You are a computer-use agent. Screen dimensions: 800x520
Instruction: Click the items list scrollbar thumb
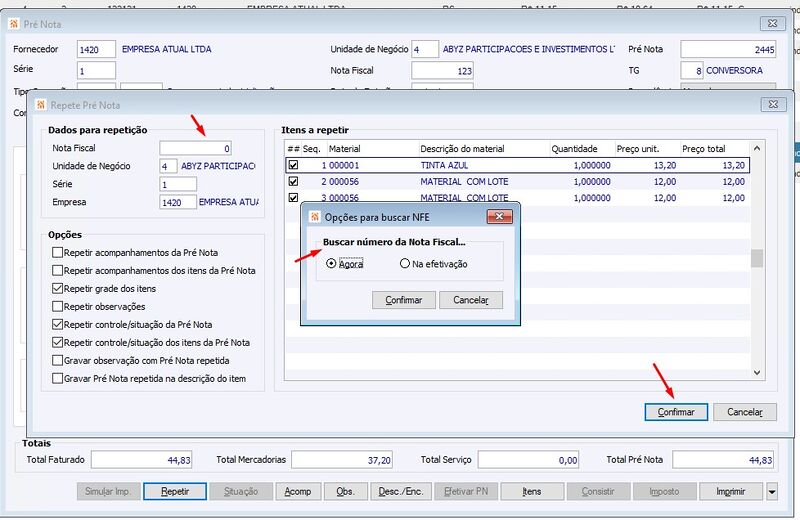(x=757, y=258)
